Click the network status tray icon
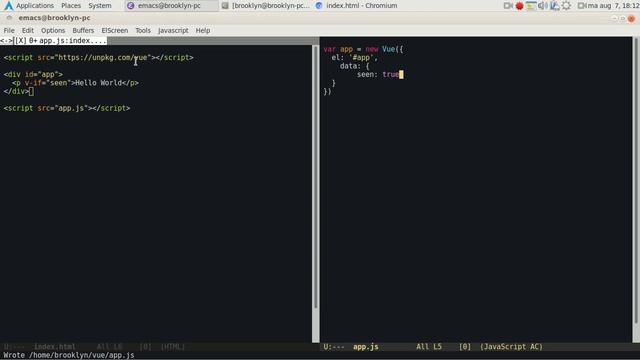This screenshot has height=360, width=640. [554, 6]
